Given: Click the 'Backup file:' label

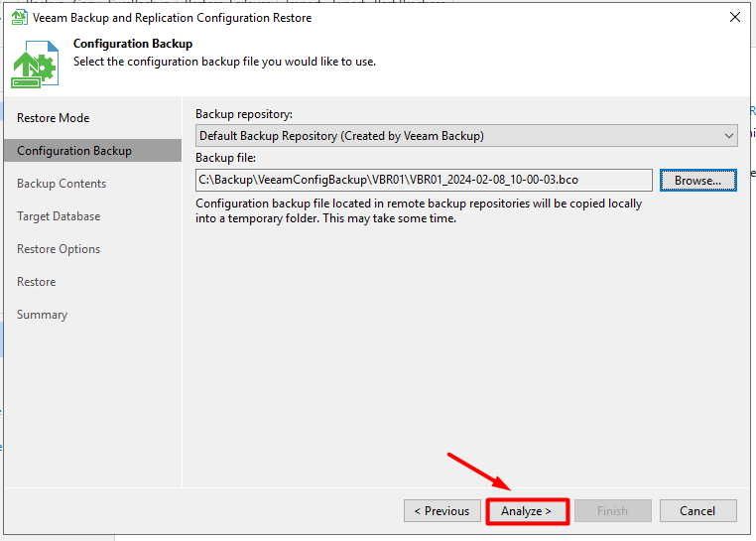Looking at the screenshot, I should (225, 158).
